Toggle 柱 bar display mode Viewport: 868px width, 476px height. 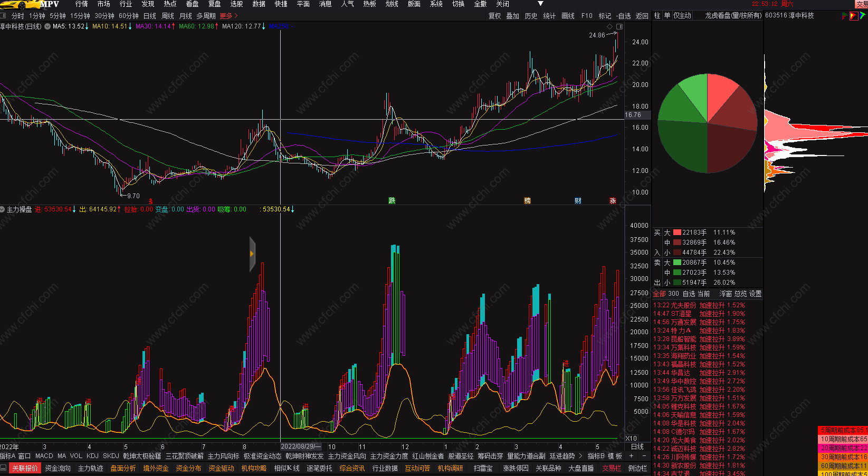(x=657, y=16)
